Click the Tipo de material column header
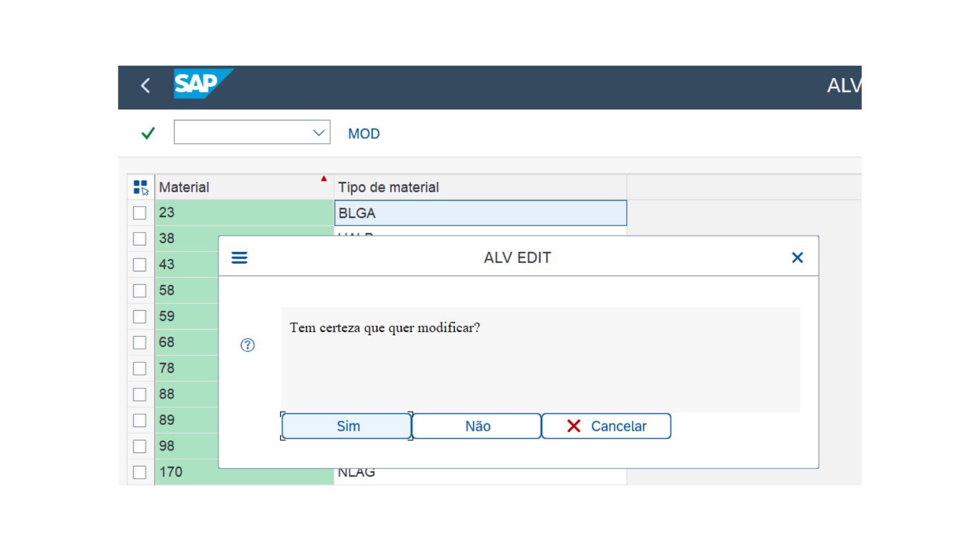The height and width of the screenshot is (551, 980). pos(480,187)
